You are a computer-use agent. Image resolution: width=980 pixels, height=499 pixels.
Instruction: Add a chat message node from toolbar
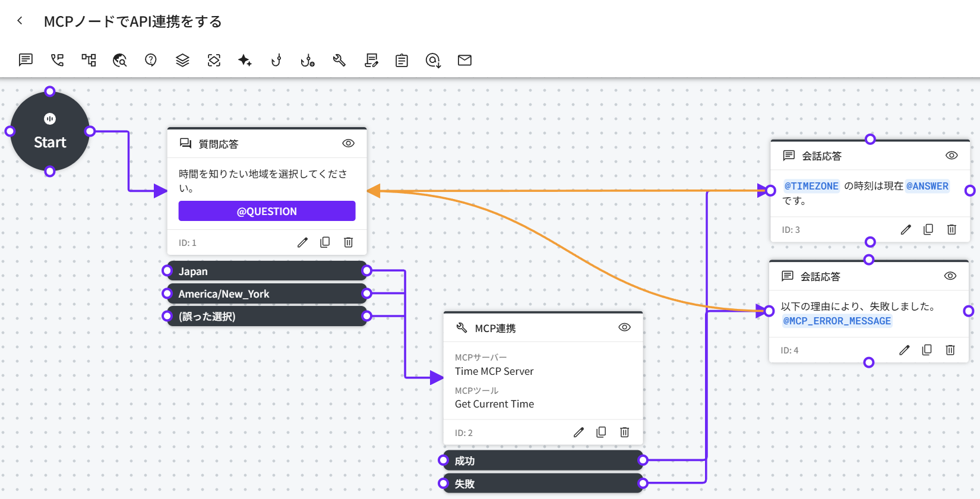tap(26, 60)
